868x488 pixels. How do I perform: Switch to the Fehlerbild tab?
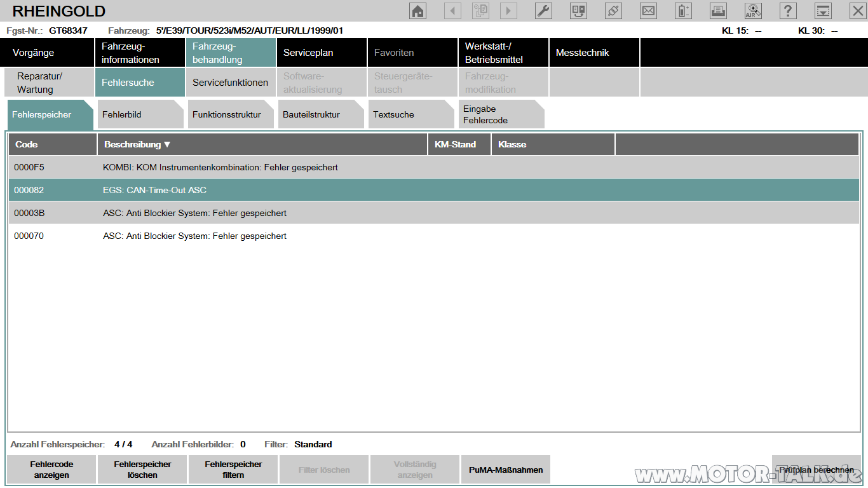click(140, 115)
